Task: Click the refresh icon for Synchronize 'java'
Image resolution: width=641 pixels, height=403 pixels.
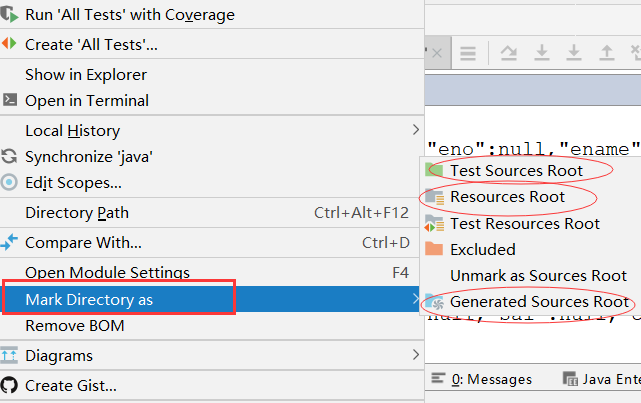Action: [x=9, y=156]
